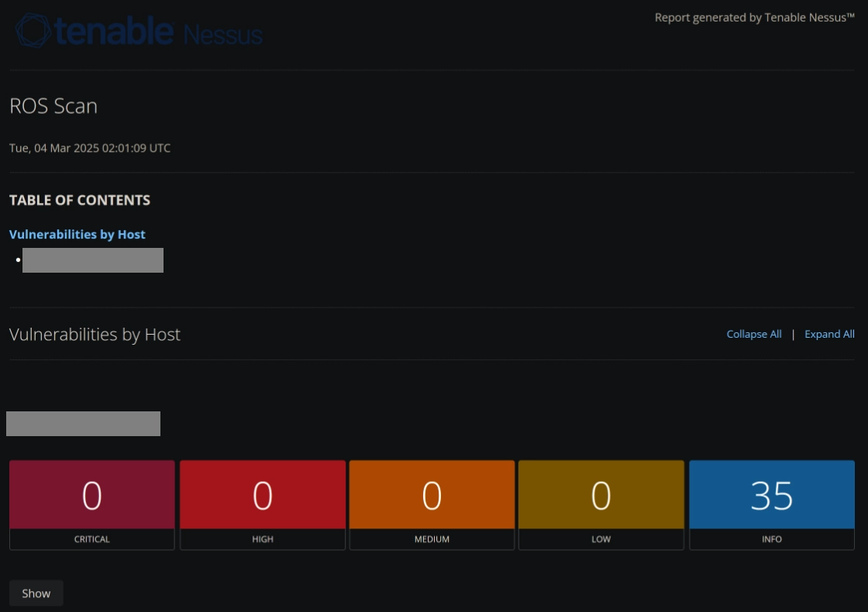Viewport: 868px width, 612px height.
Task: Click the Vulnerabilities by Host section heading
Action: pos(95,334)
